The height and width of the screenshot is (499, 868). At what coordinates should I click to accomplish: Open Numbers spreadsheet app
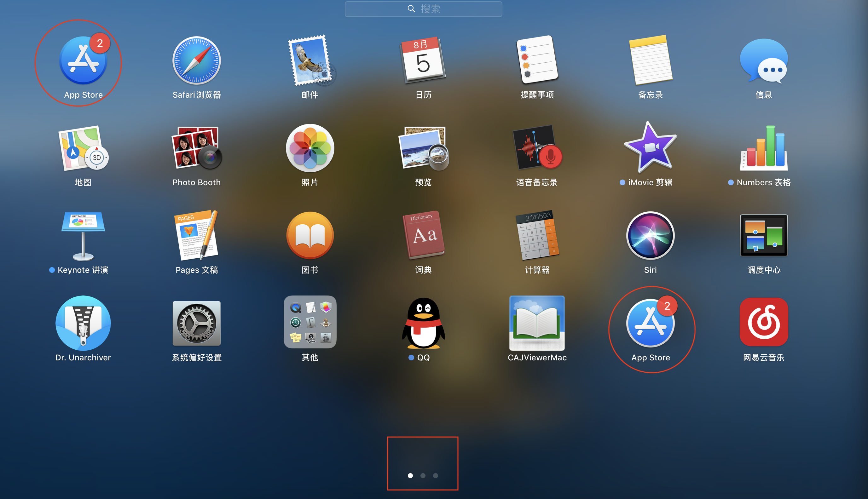[763, 148]
